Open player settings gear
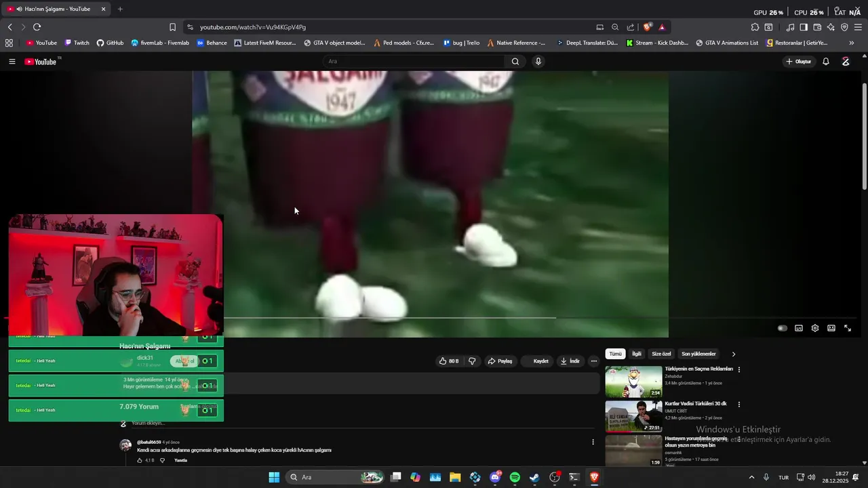868x488 pixels. pyautogui.click(x=815, y=328)
